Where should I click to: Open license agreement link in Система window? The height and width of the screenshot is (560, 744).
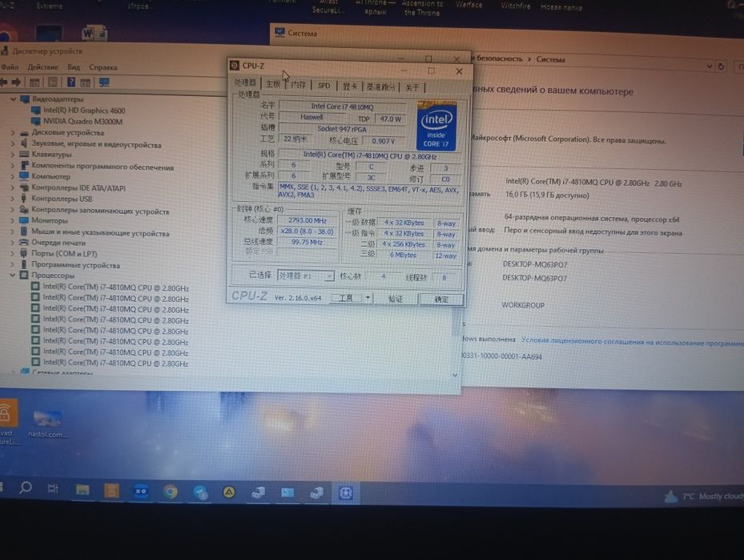(x=632, y=341)
